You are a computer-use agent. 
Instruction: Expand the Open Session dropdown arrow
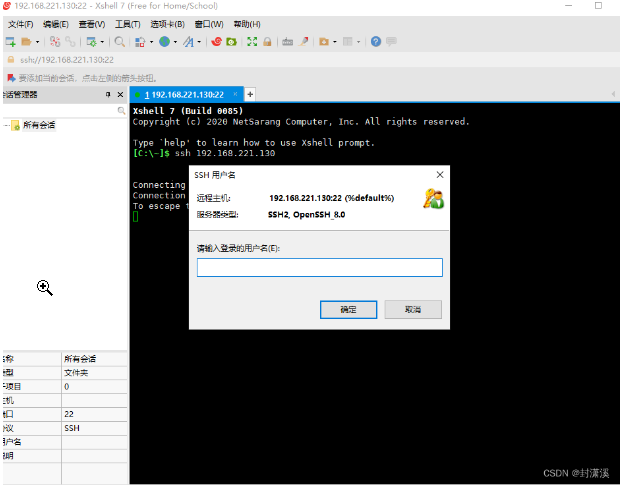point(38,42)
